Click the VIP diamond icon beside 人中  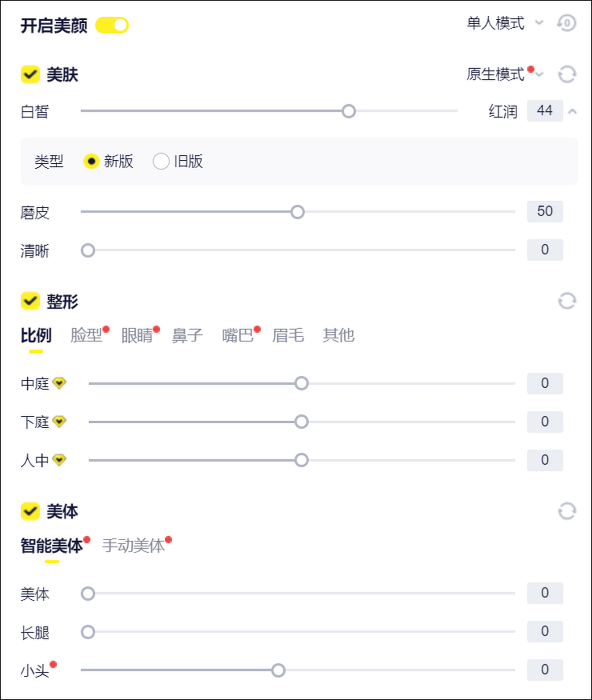tap(59, 460)
